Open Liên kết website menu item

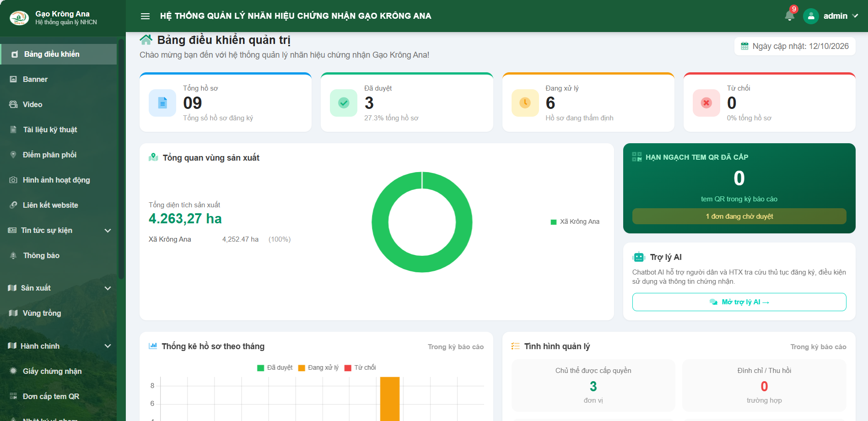pos(59,205)
